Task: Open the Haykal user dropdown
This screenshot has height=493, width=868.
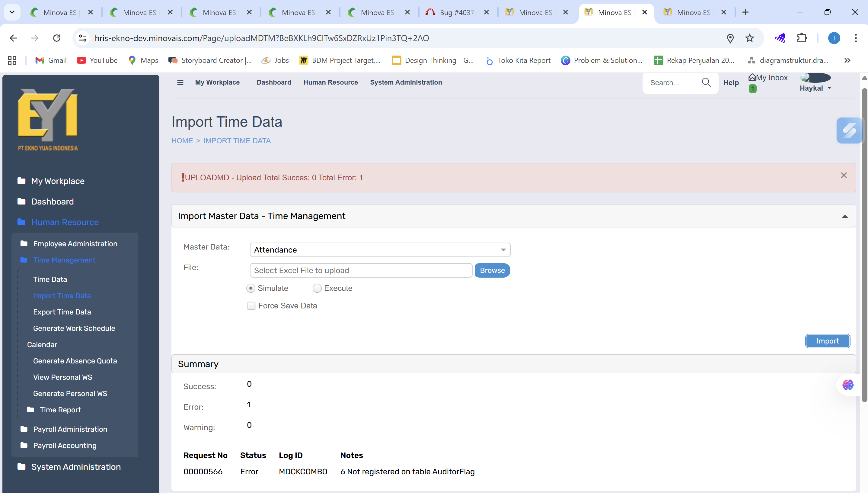Action: (x=815, y=89)
